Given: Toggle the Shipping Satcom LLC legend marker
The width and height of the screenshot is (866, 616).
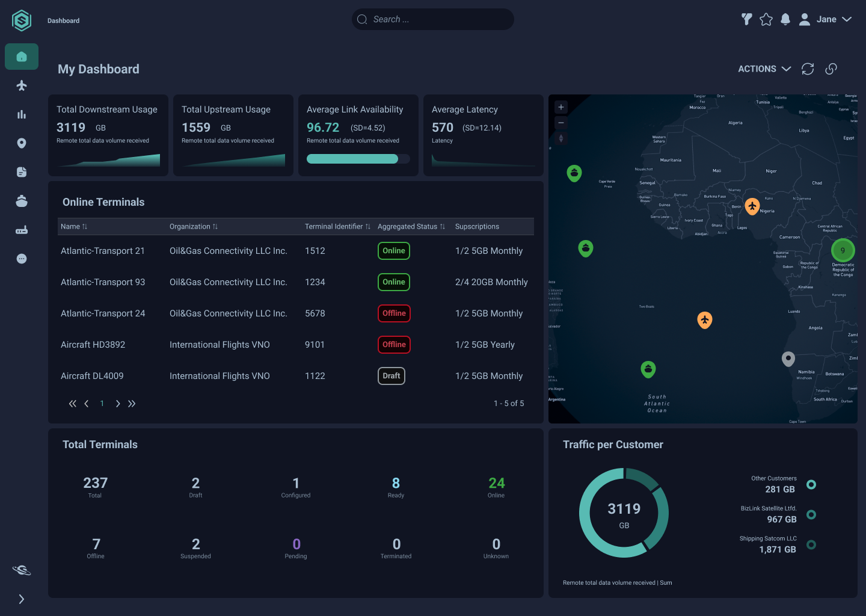Looking at the screenshot, I should click(x=811, y=544).
